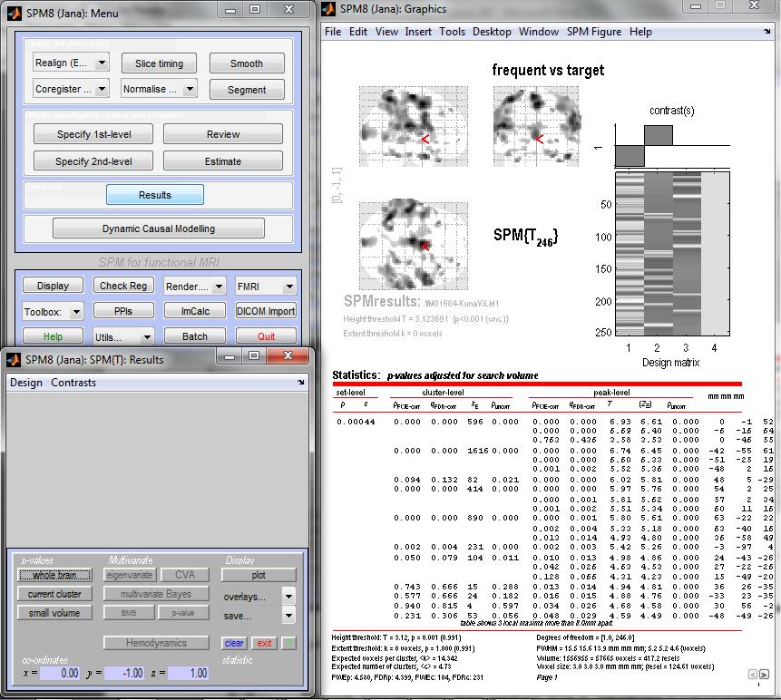This screenshot has height=700, width=781.
Task: Expand the Normalise dropdown
Action: click(x=159, y=89)
